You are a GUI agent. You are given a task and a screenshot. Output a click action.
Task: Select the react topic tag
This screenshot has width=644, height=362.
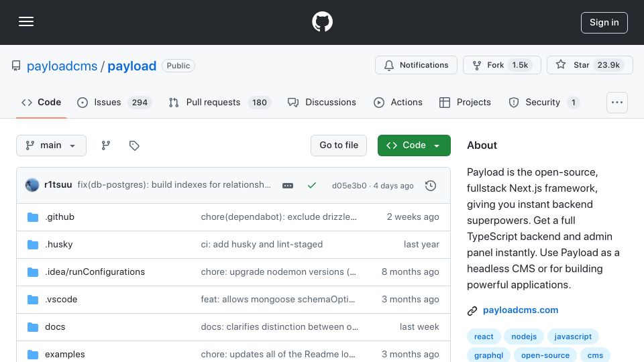(x=484, y=337)
